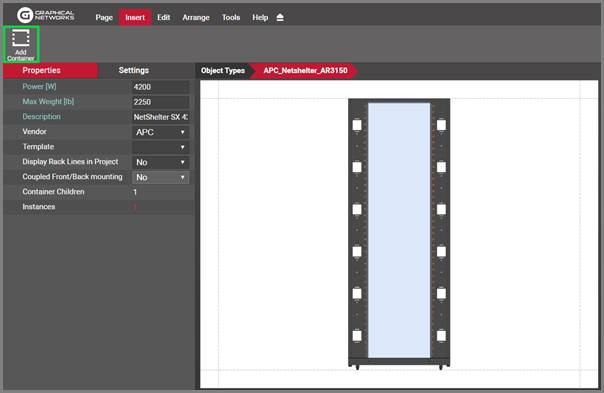Click the Max Weight [lb] field
Screen dimensions: 604x393
pos(160,102)
